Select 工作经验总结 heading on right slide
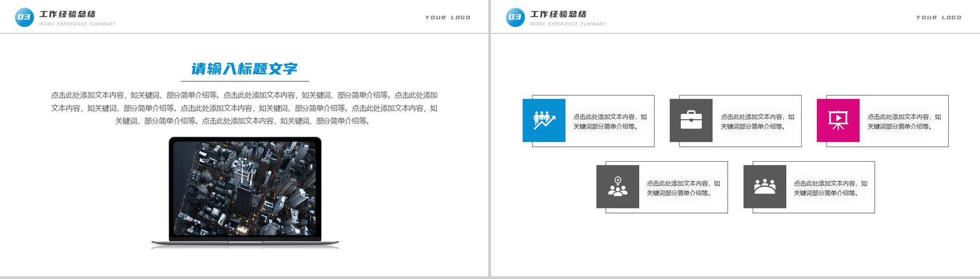The image size is (980, 279). pos(558,14)
